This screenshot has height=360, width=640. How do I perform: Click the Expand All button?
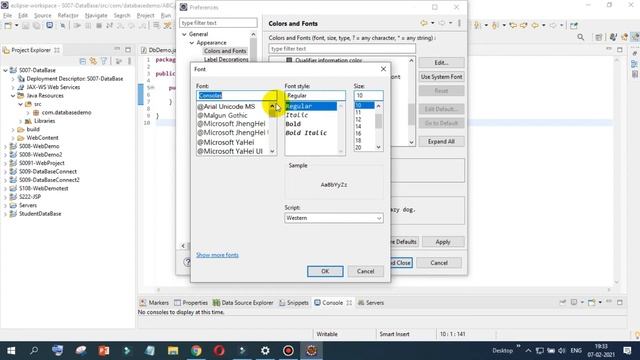[441, 141]
